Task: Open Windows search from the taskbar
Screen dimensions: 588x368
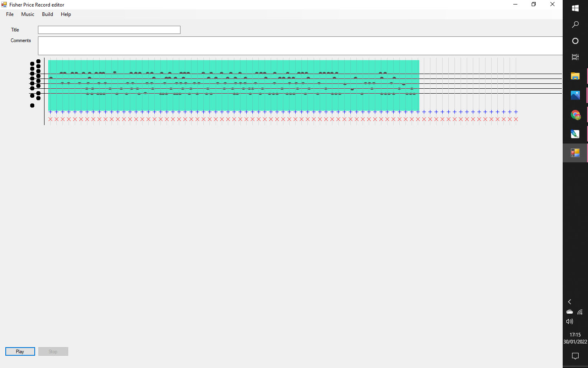Action: (575, 25)
